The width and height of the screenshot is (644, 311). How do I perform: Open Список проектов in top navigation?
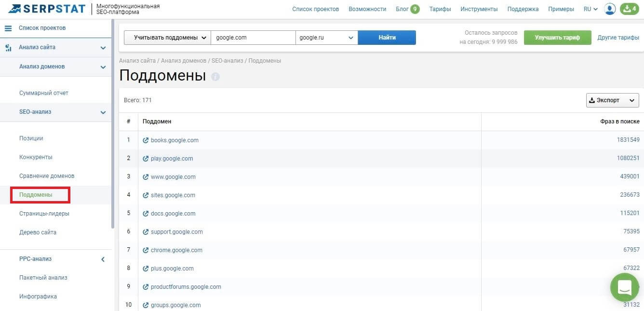pos(315,9)
